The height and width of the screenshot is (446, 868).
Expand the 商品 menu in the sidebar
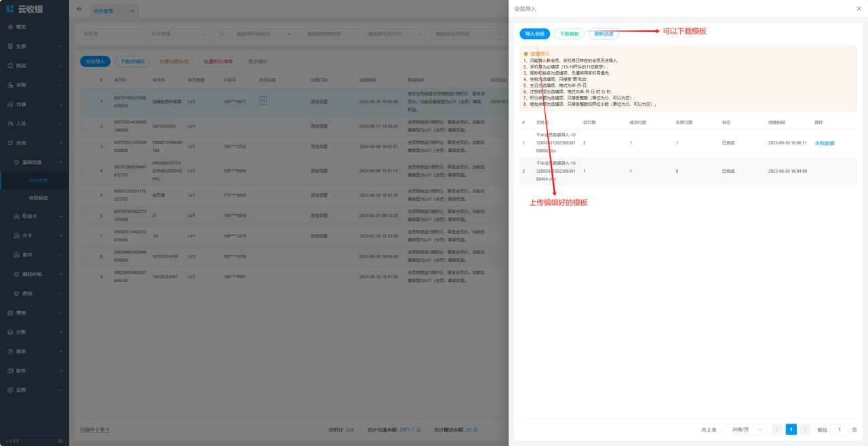coord(35,66)
